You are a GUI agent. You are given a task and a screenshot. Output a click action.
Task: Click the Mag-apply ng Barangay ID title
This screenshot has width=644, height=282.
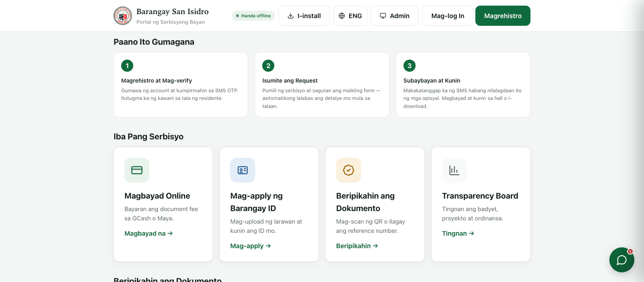tap(256, 202)
